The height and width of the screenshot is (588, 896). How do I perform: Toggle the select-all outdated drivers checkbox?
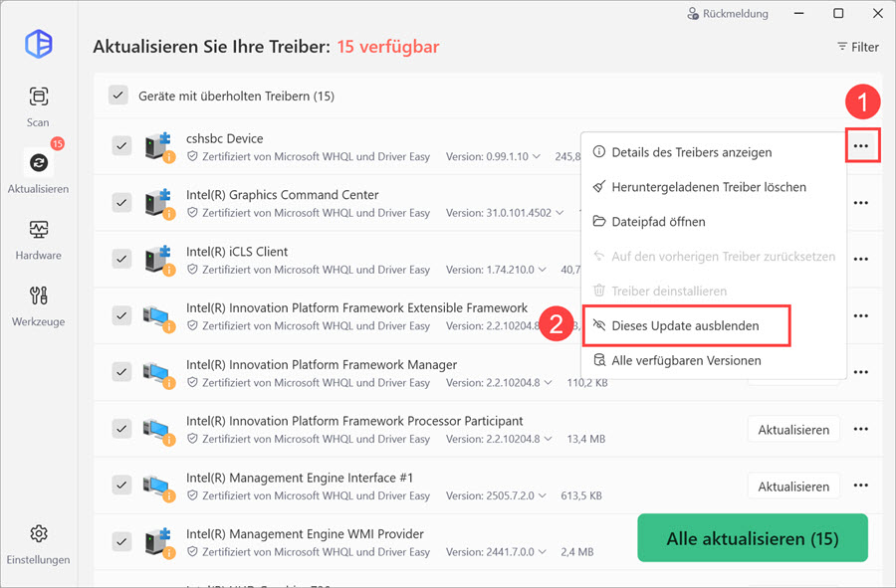point(118,96)
